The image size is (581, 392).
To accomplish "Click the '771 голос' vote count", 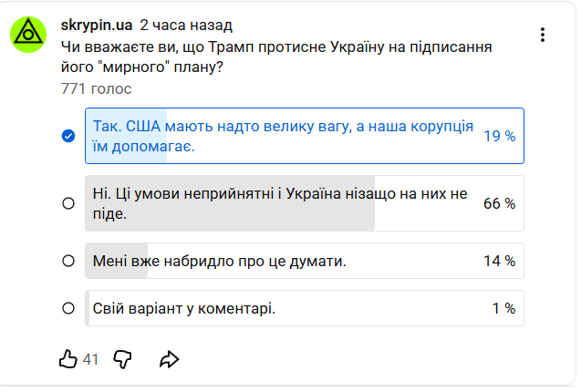I will coord(96,88).
